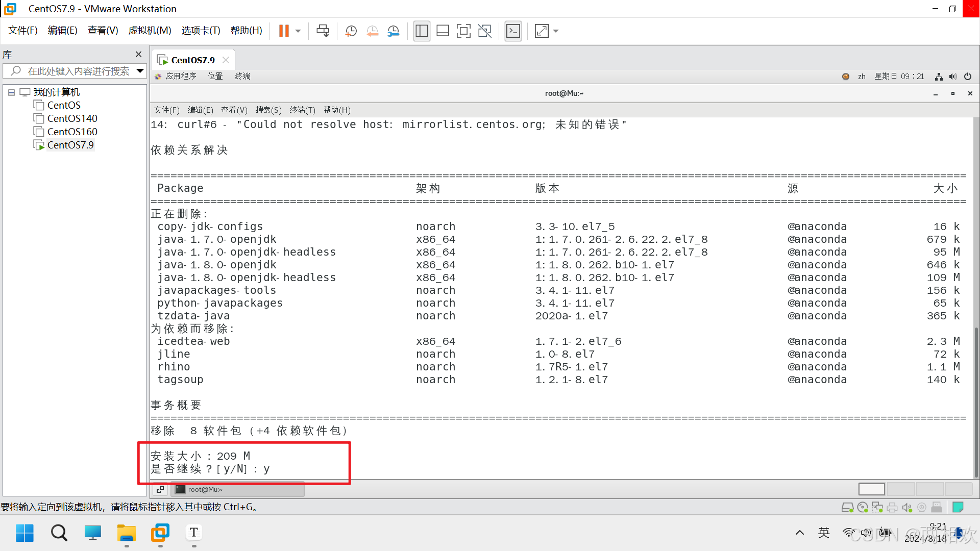Screen dimensions: 980x551
Task: Click the pause virtual machine button
Action: pyautogui.click(x=284, y=31)
